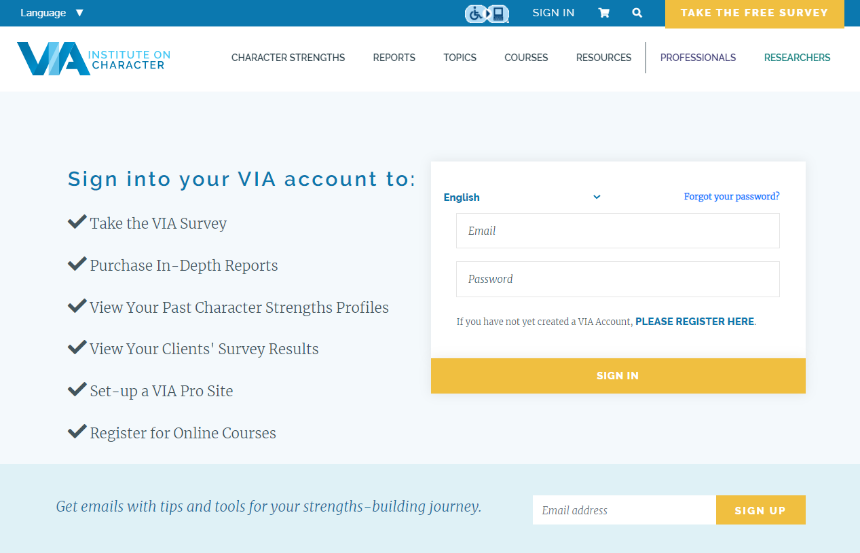Open the shopping cart
This screenshot has width=860, height=553.
point(604,13)
